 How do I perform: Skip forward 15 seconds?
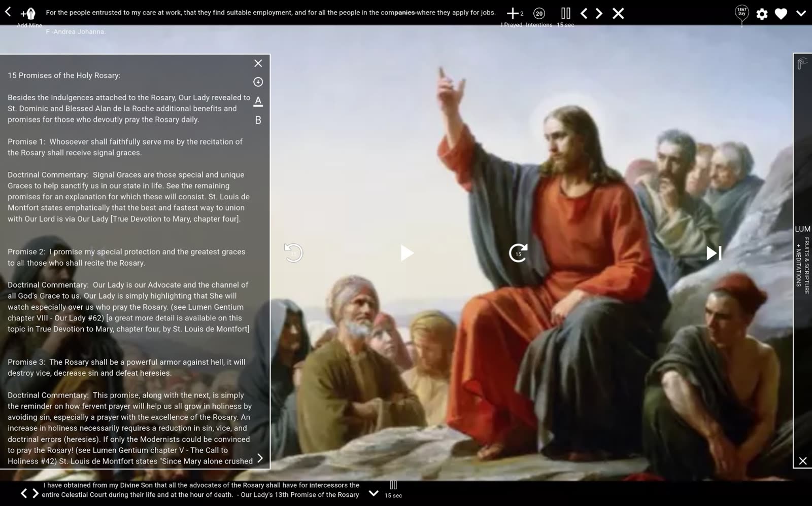pyautogui.click(x=518, y=252)
